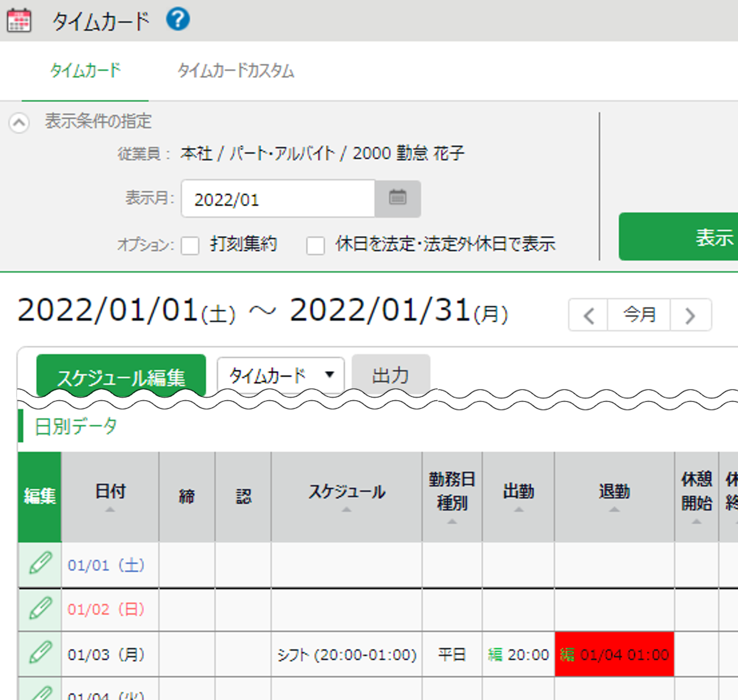Toggle 休日を法定・法定外休日で表示 checkbox

click(315, 246)
